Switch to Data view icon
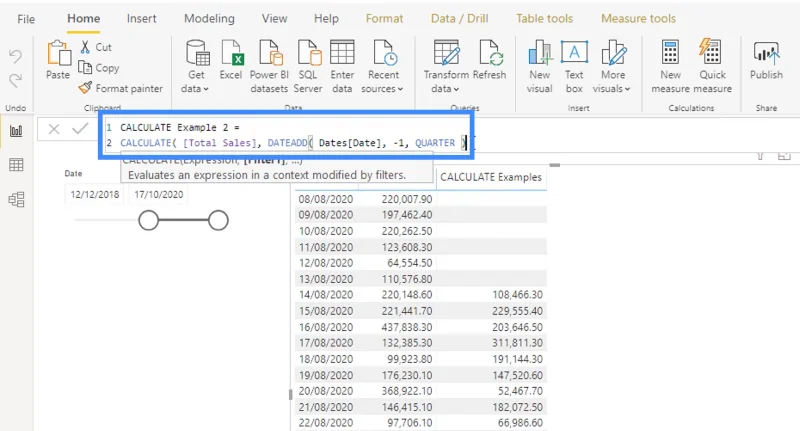Screen dimensions: 800x431 tap(16, 165)
